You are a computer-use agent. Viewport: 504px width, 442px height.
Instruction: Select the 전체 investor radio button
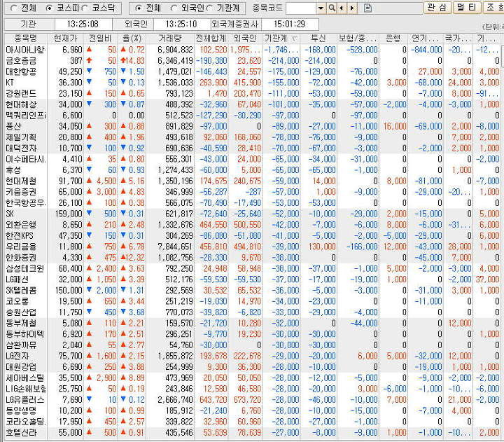(x=138, y=8)
